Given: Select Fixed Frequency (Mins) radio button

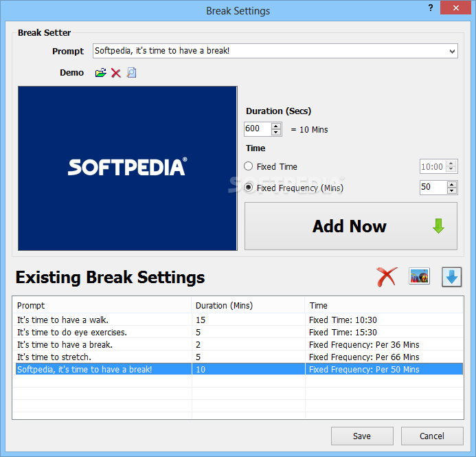Looking at the screenshot, I should [x=249, y=188].
